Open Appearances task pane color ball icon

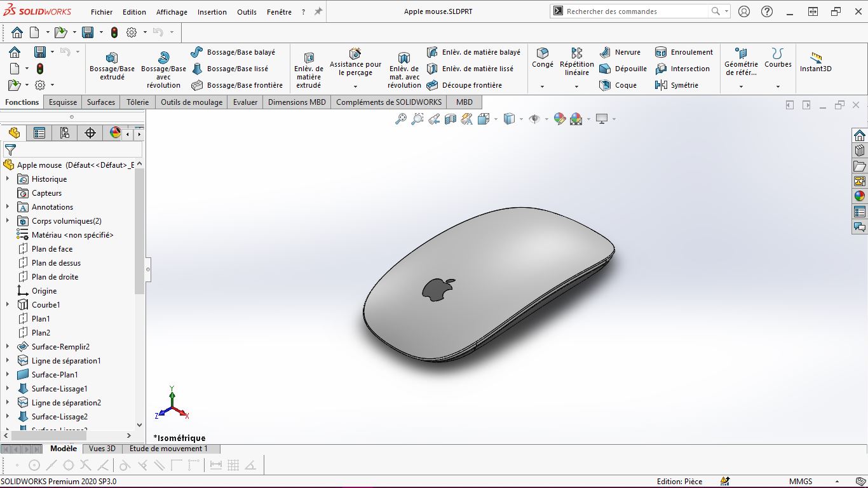(x=860, y=196)
